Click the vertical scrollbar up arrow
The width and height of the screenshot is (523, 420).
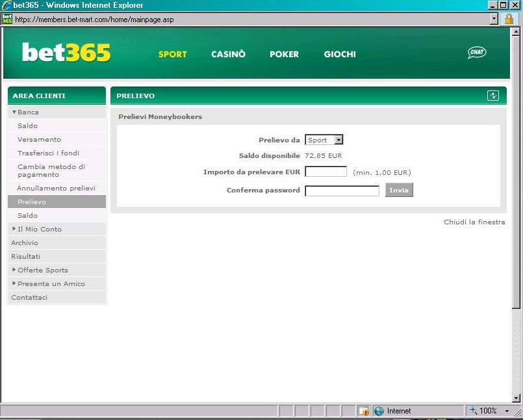click(516, 32)
